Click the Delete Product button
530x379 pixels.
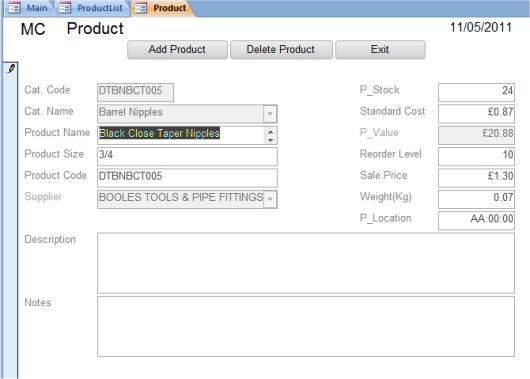(x=281, y=50)
